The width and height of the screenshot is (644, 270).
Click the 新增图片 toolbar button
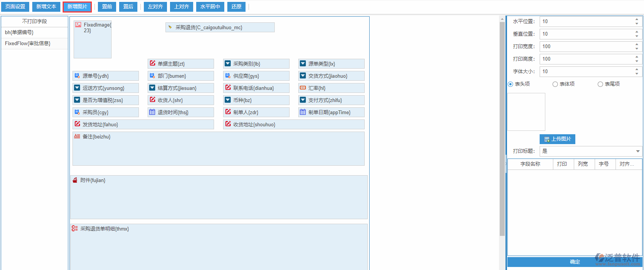tap(77, 7)
